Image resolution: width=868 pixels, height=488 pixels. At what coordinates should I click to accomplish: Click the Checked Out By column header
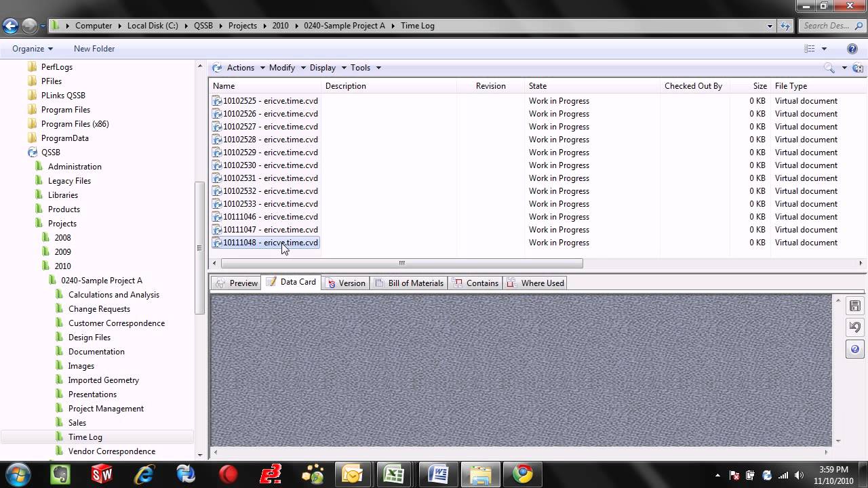[693, 86]
